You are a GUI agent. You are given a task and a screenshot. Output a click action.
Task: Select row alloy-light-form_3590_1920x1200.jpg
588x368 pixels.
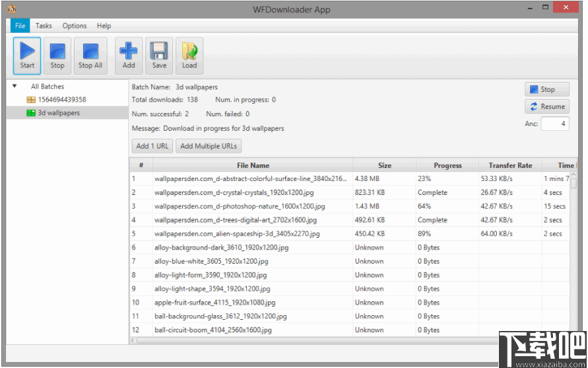tap(350, 275)
